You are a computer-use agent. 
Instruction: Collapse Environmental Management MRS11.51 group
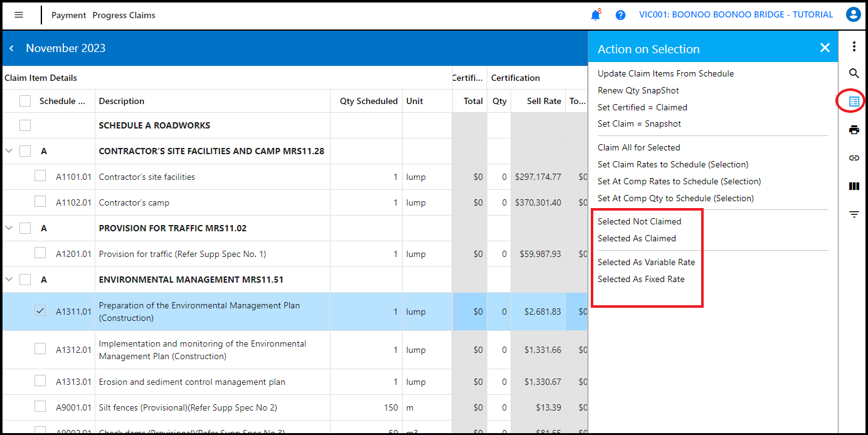pos(9,280)
